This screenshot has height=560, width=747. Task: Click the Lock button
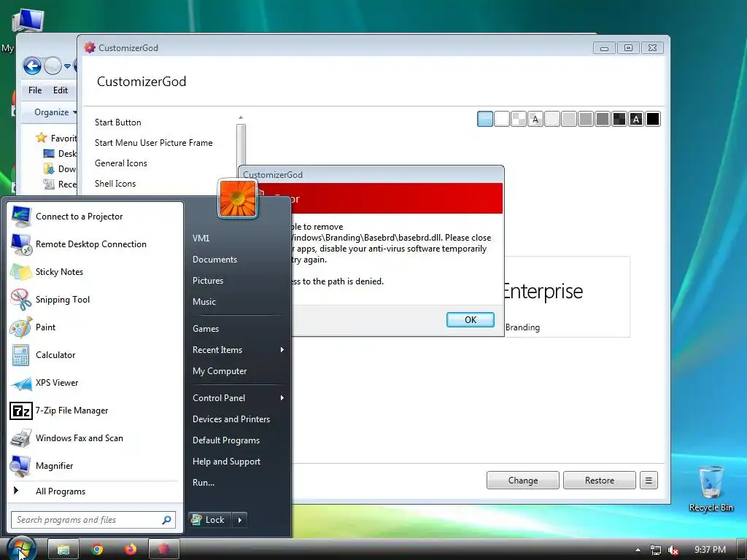tap(209, 520)
